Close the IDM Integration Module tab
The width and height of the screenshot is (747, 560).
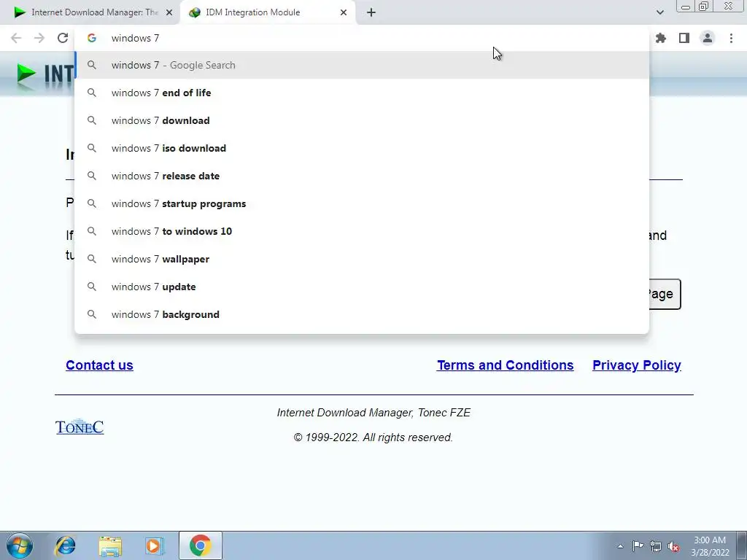[344, 12]
